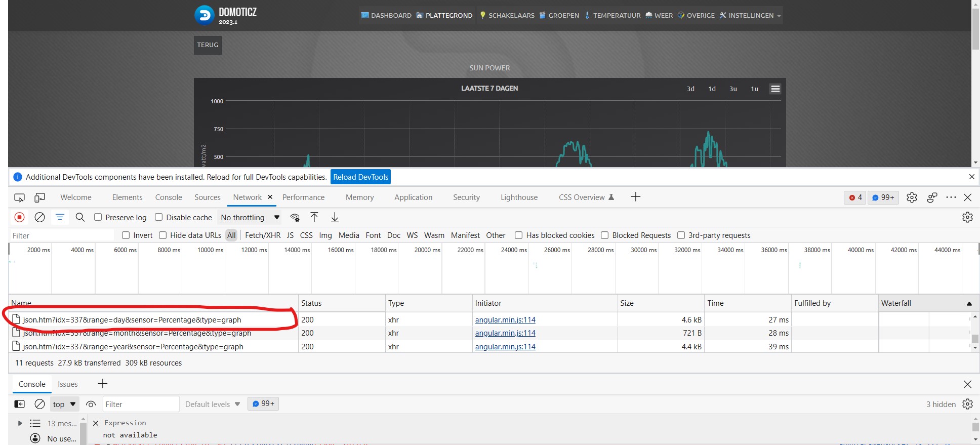The width and height of the screenshot is (980, 445).
Task: Open Default levels dropdown
Action: (213, 404)
